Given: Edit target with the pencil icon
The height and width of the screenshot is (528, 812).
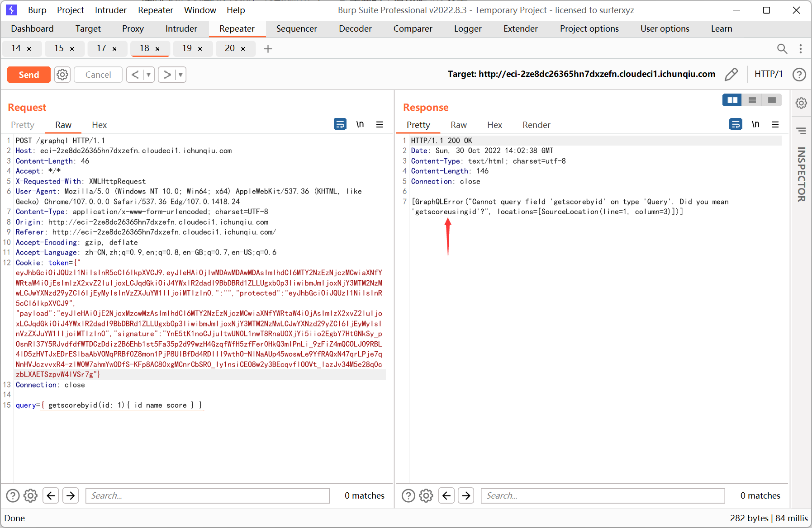Looking at the screenshot, I should point(731,74).
